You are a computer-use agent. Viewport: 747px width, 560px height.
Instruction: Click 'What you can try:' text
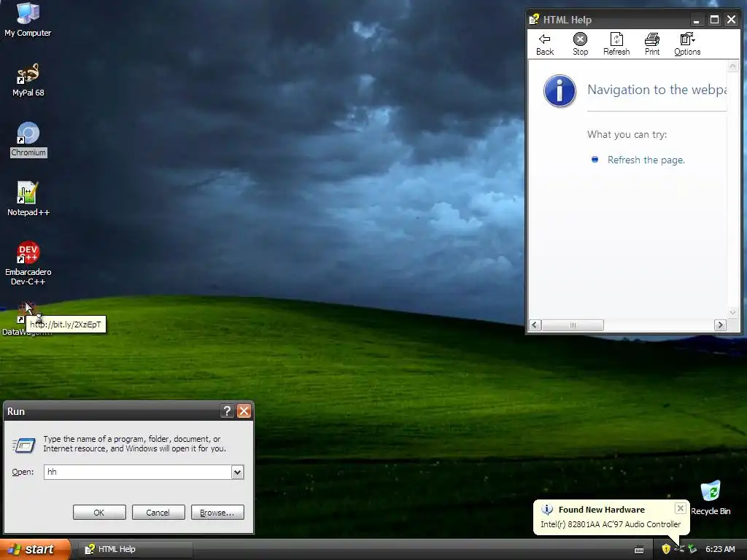(x=627, y=134)
